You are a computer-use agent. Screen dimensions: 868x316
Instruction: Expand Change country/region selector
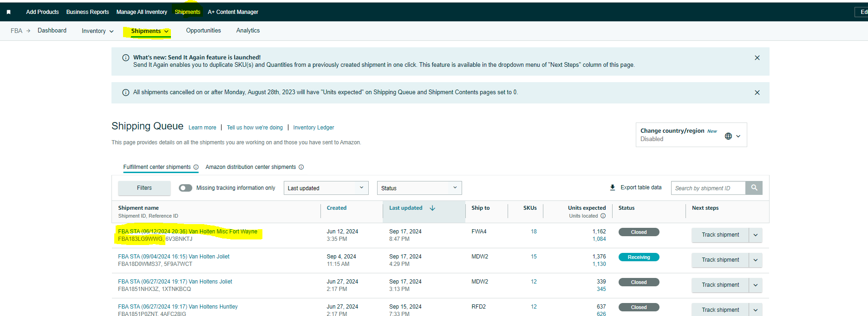[x=738, y=136]
